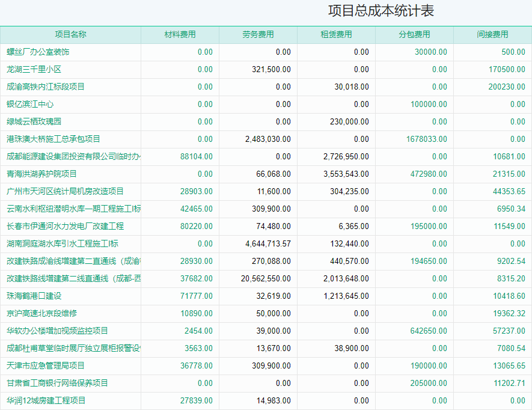
Task: Open project link 甘肃省工商银行网络保养项目
Action: (x=57, y=383)
